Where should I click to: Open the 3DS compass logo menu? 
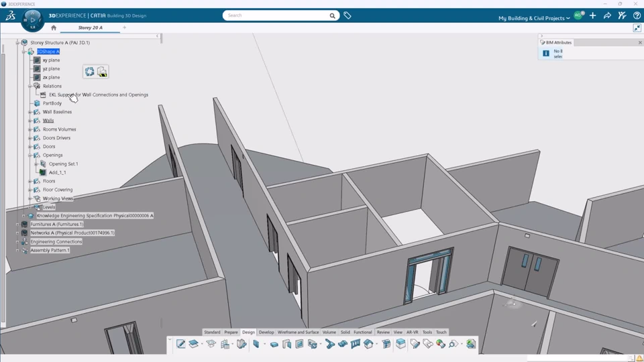[10, 15]
